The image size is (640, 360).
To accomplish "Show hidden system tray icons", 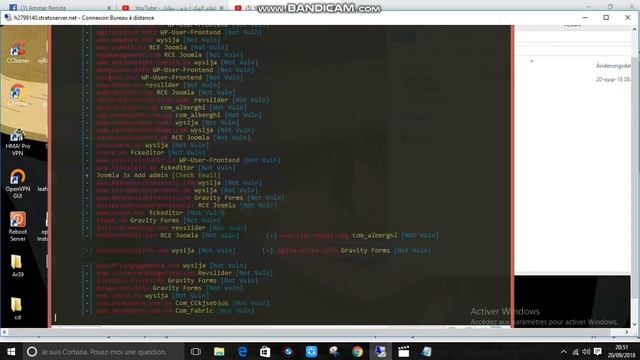I will click(564, 351).
